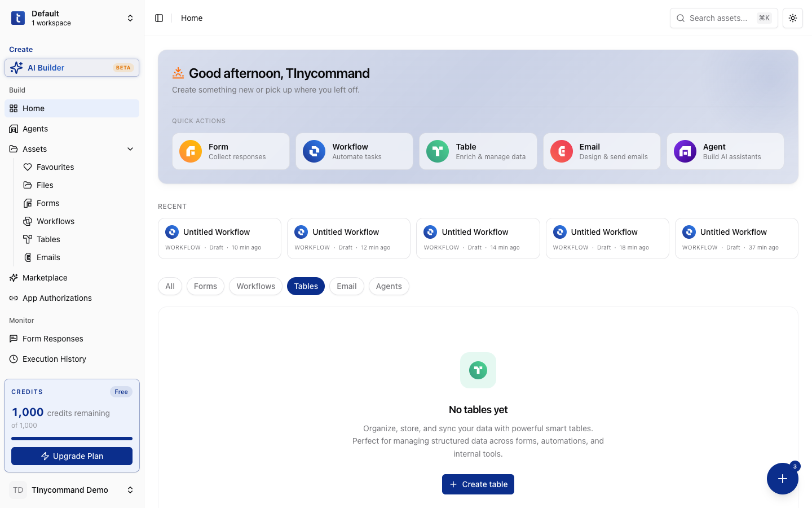Open the Untitled Workflow from 10 min ago
The image size is (812, 508).
[219, 239]
